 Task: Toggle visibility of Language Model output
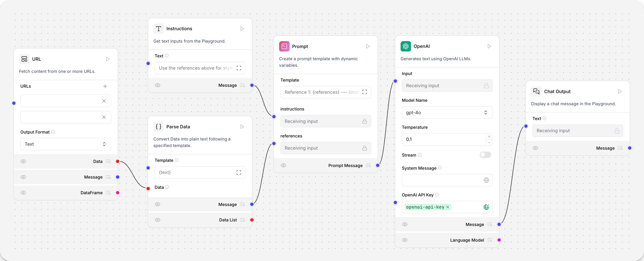pyautogui.click(x=405, y=240)
